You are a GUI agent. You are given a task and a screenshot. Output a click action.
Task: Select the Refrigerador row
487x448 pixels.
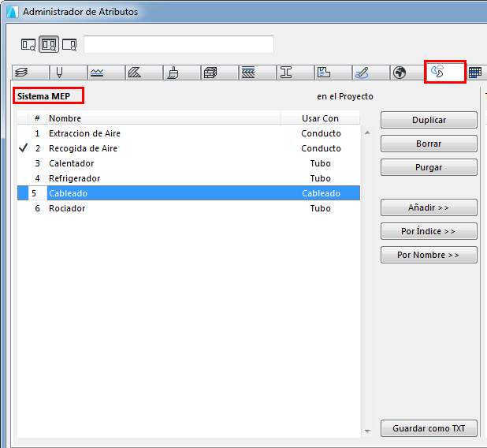pos(189,178)
